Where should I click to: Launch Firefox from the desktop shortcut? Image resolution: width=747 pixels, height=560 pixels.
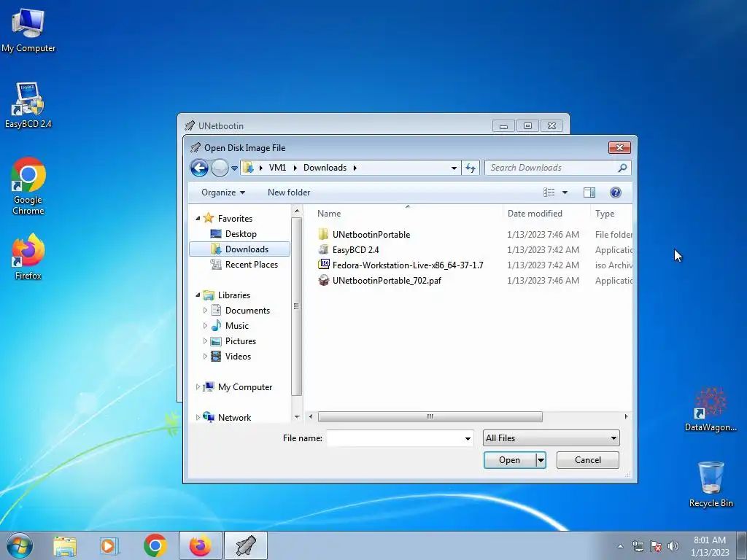coord(28,257)
